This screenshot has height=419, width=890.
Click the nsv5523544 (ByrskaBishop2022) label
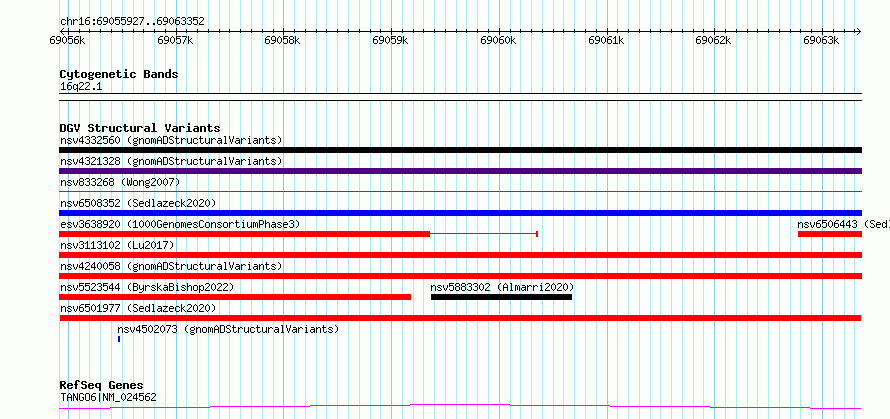147,287
